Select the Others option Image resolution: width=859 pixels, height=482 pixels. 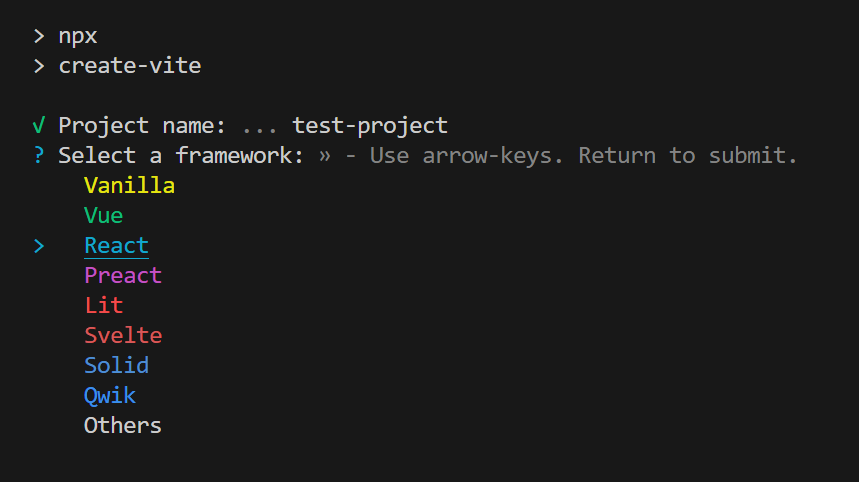(x=122, y=426)
